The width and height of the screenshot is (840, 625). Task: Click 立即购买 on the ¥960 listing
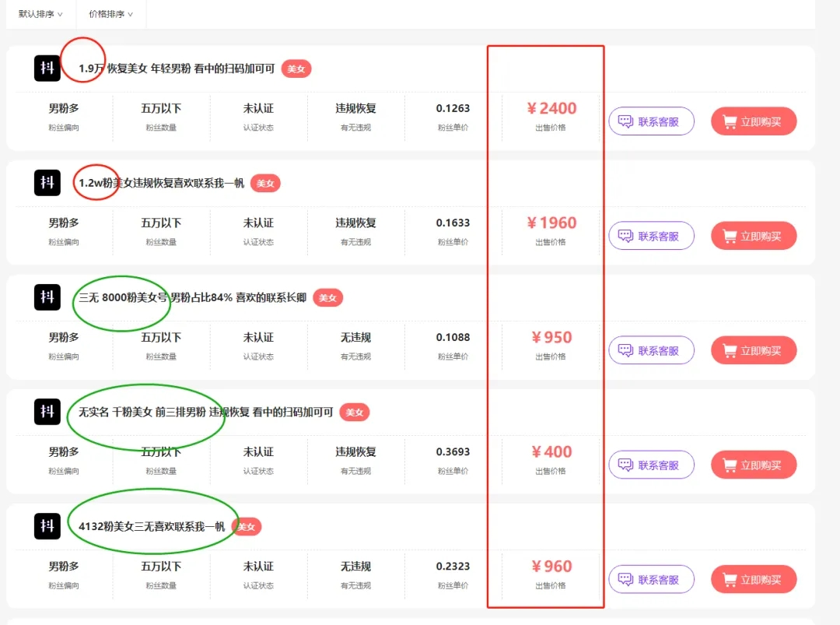(754, 579)
